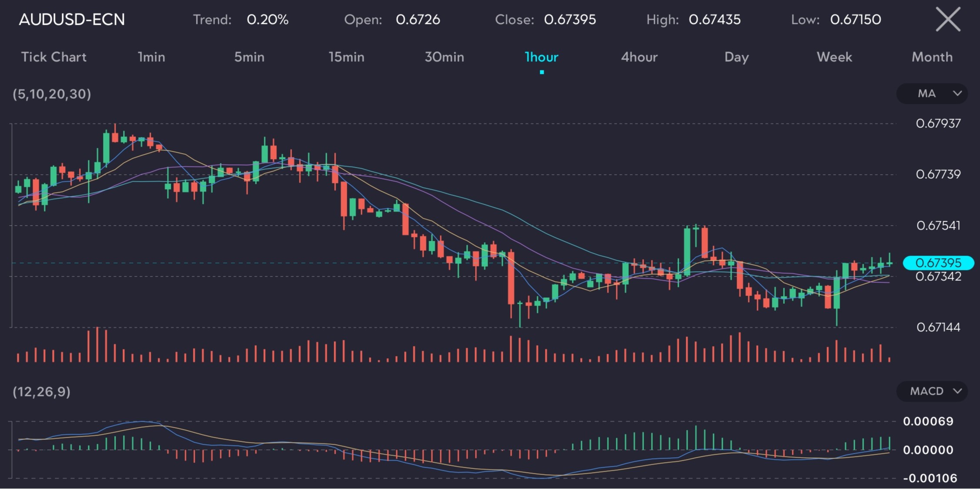Switch to the Tick Chart timeframe

pos(54,57)
